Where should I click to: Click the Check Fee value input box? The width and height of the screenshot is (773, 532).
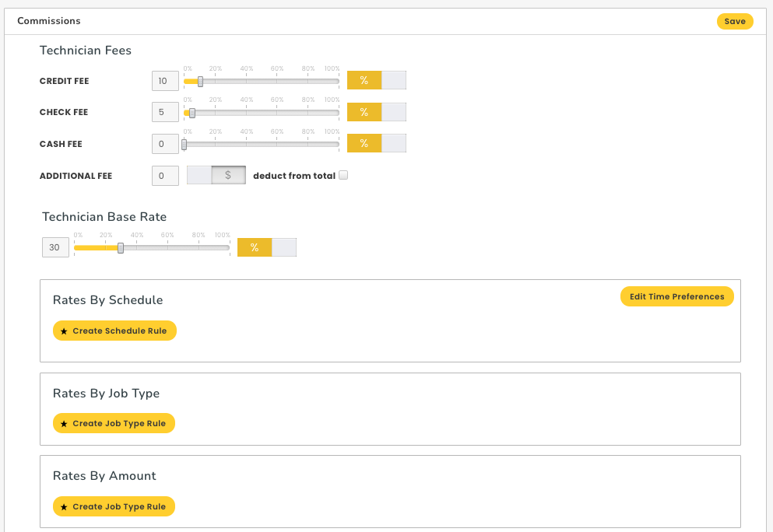pyautogui.click(x=165, y=112)
